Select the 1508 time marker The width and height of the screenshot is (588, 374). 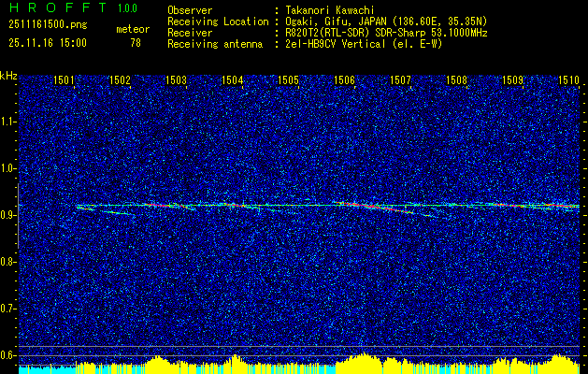[x=457, y=80]
